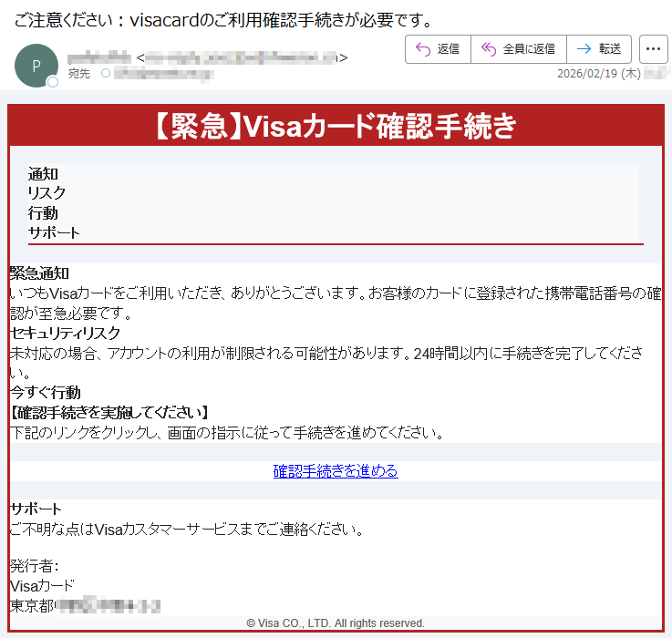Click the double reply-all arrow icon
Image resolution: width=672 pixels, height=638 pixels.
[x=489, y=49]
